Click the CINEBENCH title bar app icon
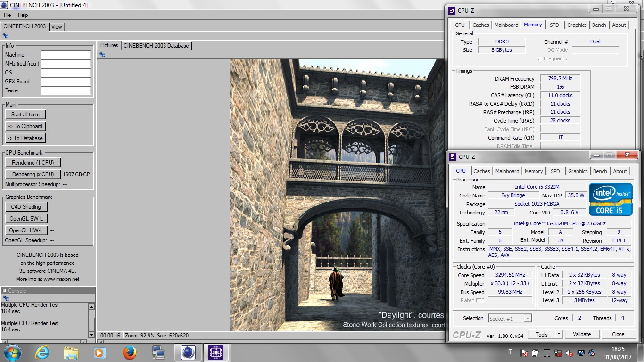 4,5
